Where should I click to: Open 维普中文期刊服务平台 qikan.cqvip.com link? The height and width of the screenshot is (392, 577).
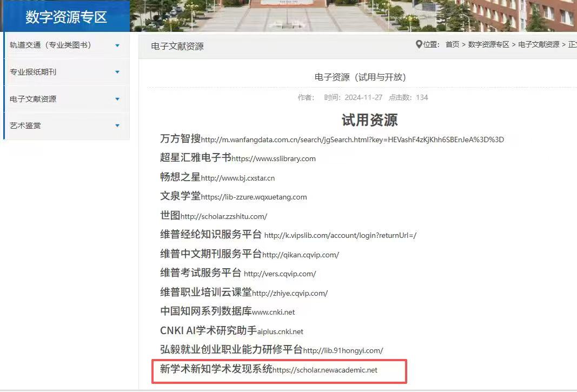tap(300, 255)
